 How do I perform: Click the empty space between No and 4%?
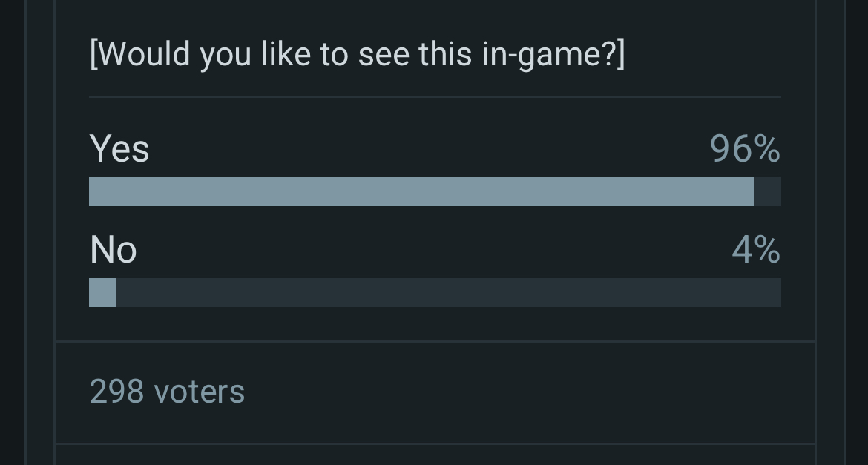click(430, 250)
